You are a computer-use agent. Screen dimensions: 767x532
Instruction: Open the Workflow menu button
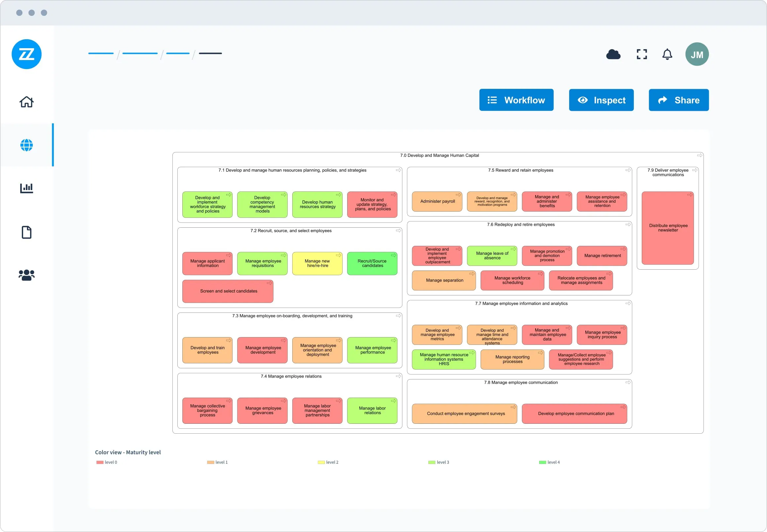tap(516, 100)
